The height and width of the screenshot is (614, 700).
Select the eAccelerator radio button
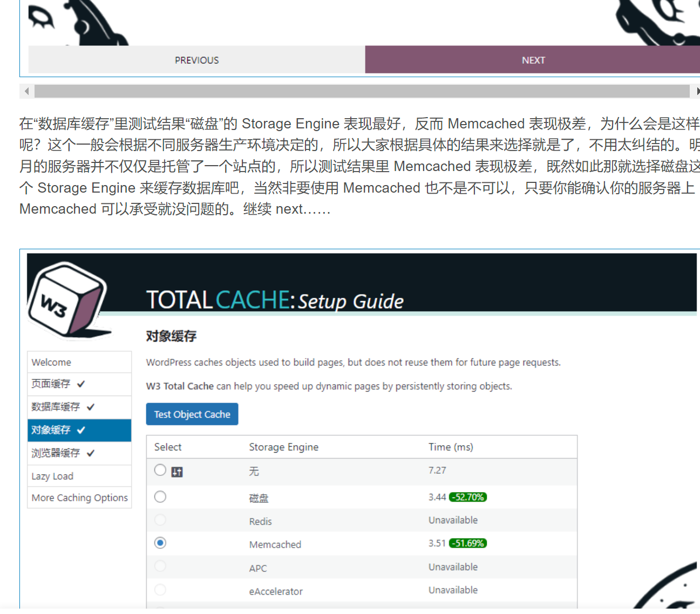tap(160, 589)
